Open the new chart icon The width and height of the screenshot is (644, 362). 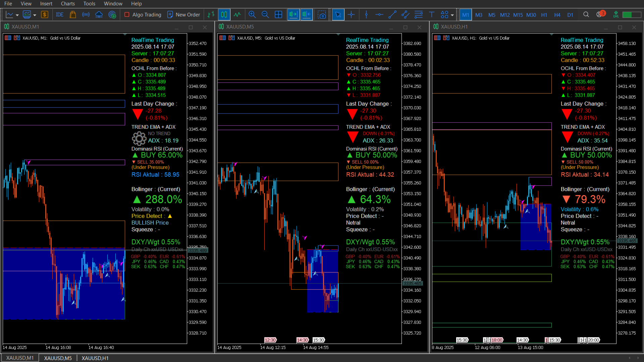click(9, 15)
